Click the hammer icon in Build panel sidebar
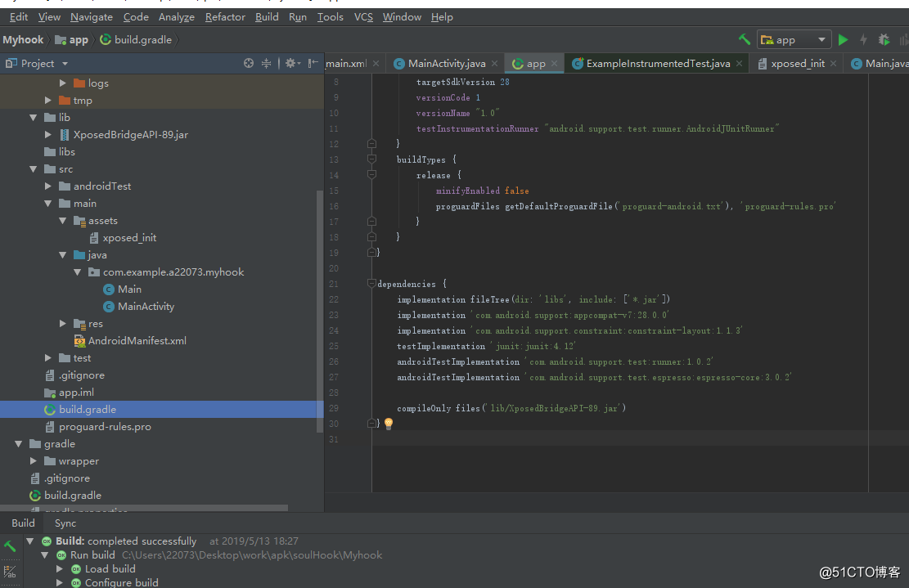 point(10,545)
